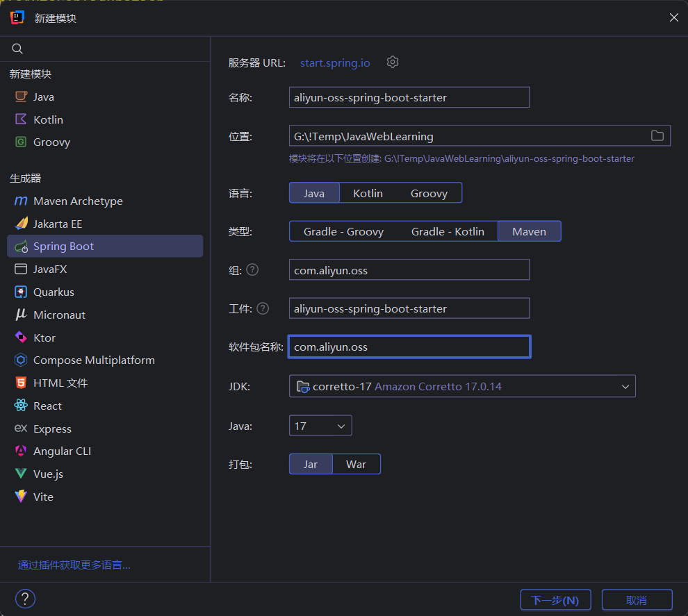Set packaging to War

356,464
